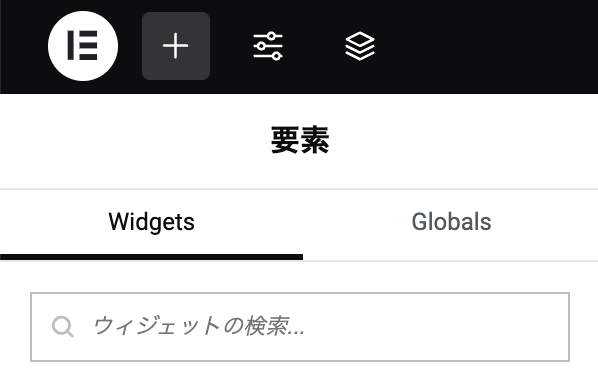The image size is (598, 380).
Task: Show the navigator via stacked layers icon
Action: [x=360, y=46]
